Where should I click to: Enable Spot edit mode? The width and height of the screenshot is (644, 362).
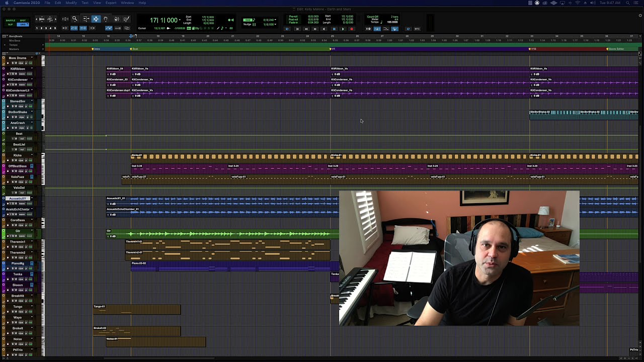(x=23, y=21)
